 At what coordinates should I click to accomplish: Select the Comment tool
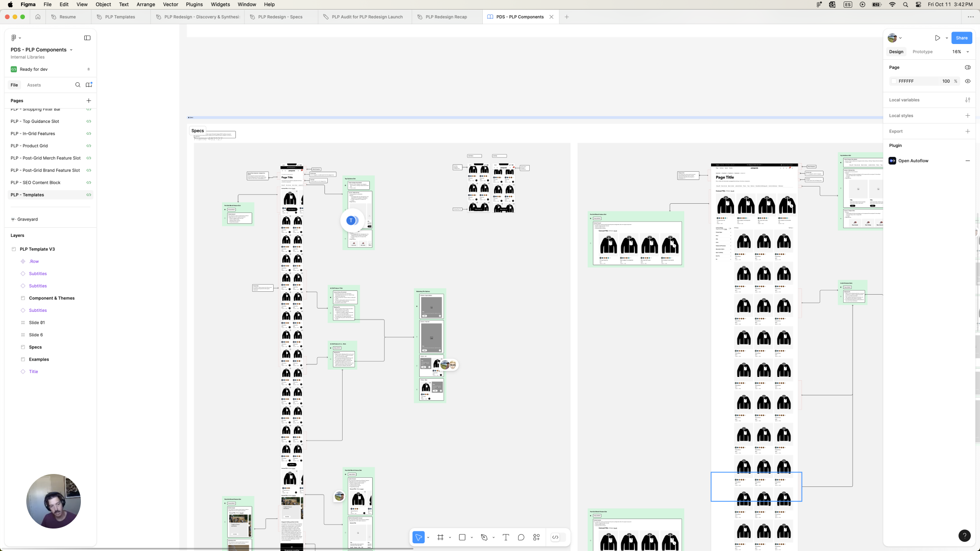coord(521,537)
